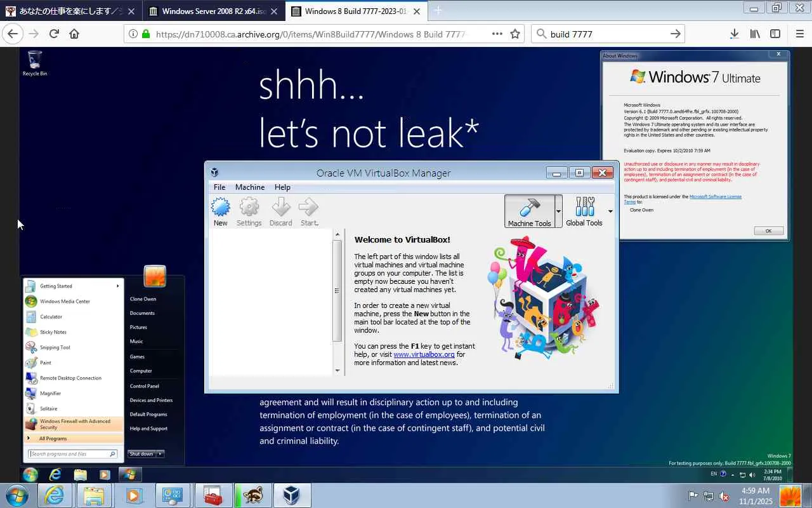Open the Help menu in VirtualBox Manager
This screenshot has height=508, width=812.
coord(282,187)
